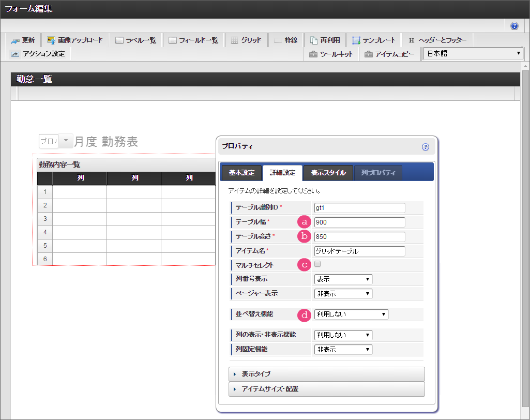530x420 pixels.
Task: Open the 日本語 language dropdown
Action: (473, 53)
